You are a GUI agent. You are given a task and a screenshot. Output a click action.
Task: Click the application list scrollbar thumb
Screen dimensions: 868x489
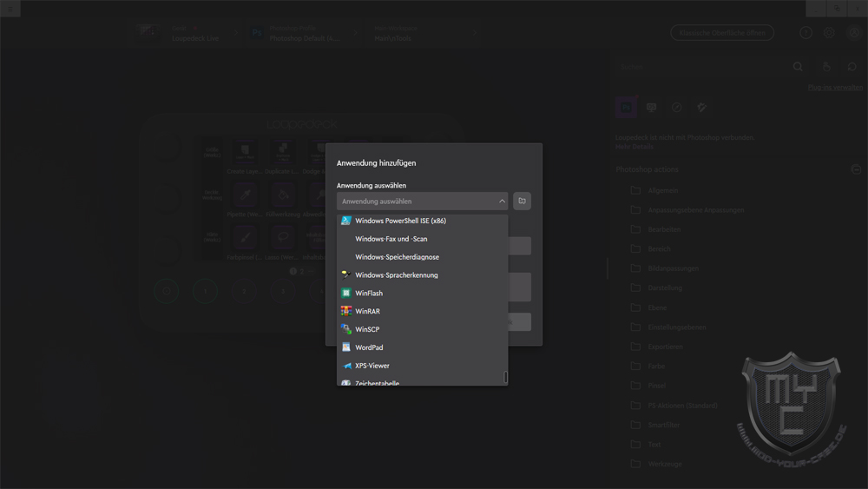[505, 377]
